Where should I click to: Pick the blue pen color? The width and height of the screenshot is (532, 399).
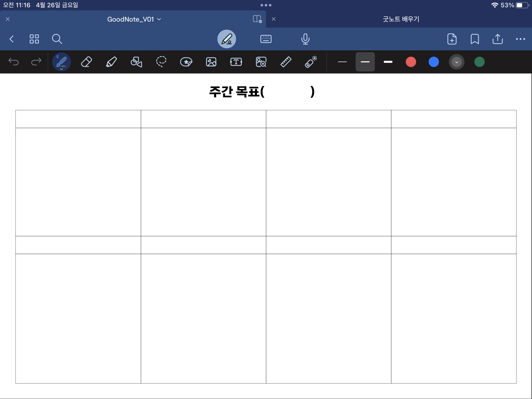(434, 62)
